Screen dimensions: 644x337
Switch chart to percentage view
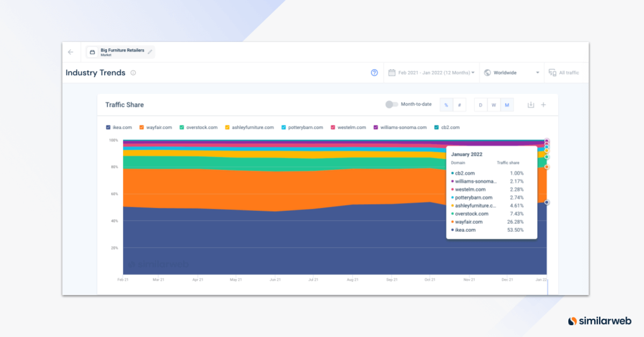(446, 105)
